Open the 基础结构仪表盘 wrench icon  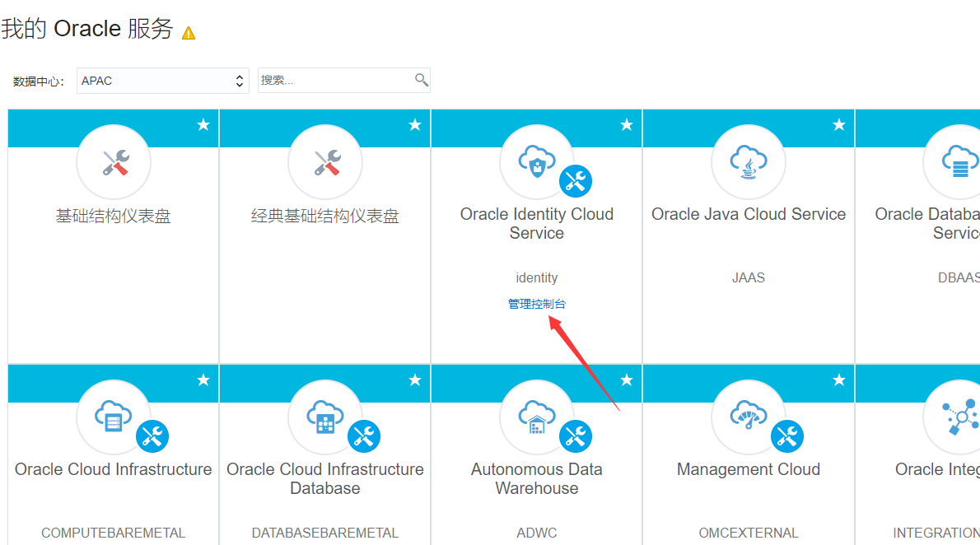pyautogui.click(x=114, y=162)
